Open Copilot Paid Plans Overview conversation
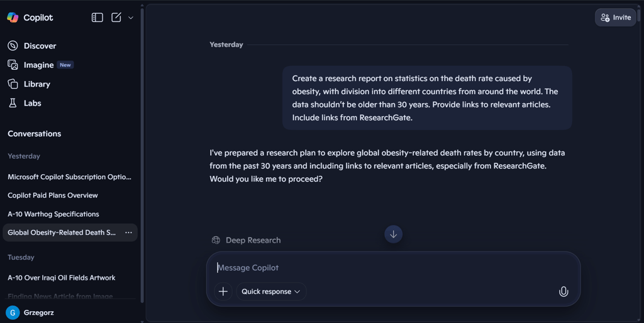Screen dimensions: 644x323 (x=53, y=195)
